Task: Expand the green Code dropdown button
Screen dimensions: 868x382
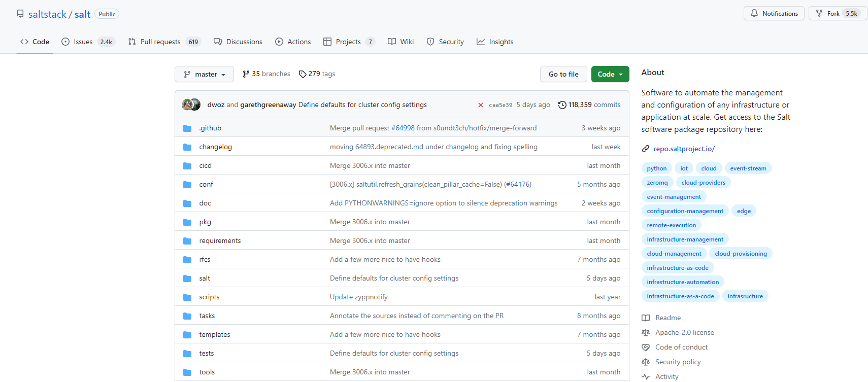Action: tap(610, 74)
